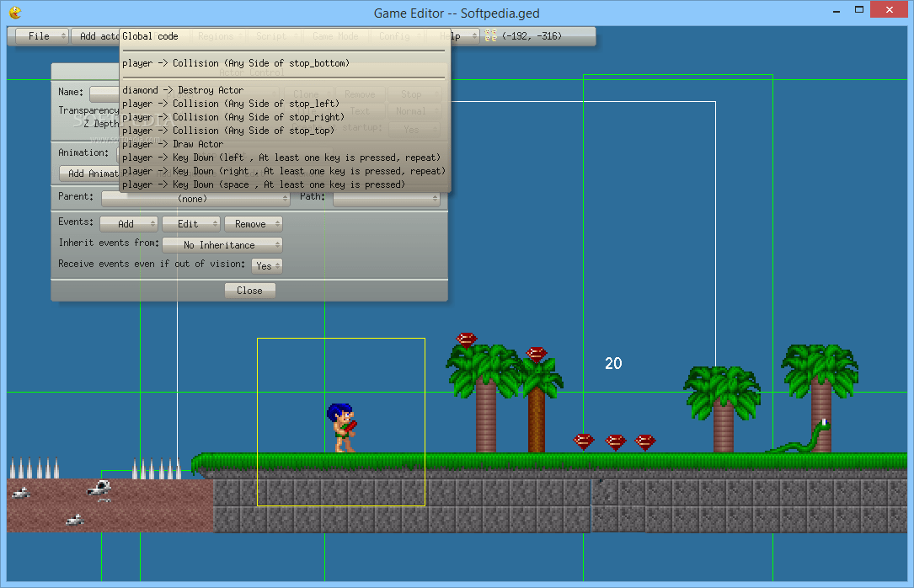Select the leftmost spikes group

click(x=35, y=468)
